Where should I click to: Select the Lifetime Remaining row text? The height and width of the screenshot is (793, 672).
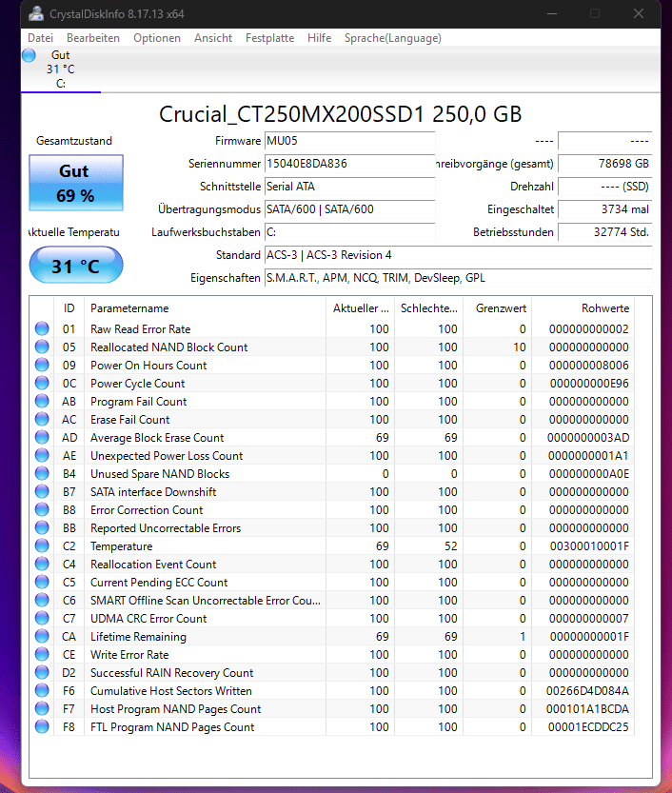coord(138,637)
